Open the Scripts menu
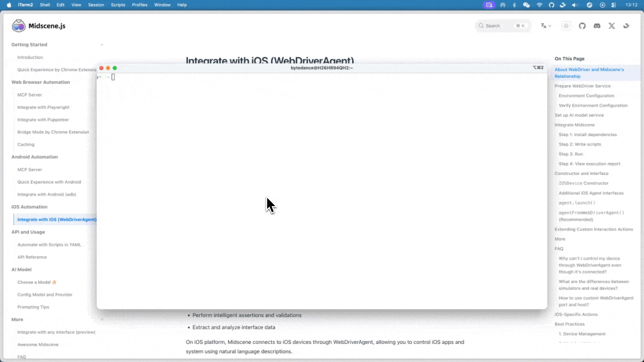This screenshot has height=362, width=644. (118, 5)
